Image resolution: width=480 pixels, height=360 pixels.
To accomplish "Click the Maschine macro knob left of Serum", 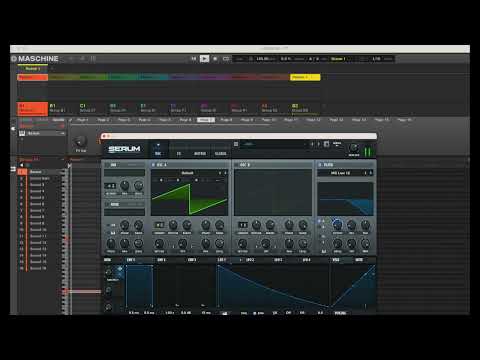I will [x=80, y=142].
